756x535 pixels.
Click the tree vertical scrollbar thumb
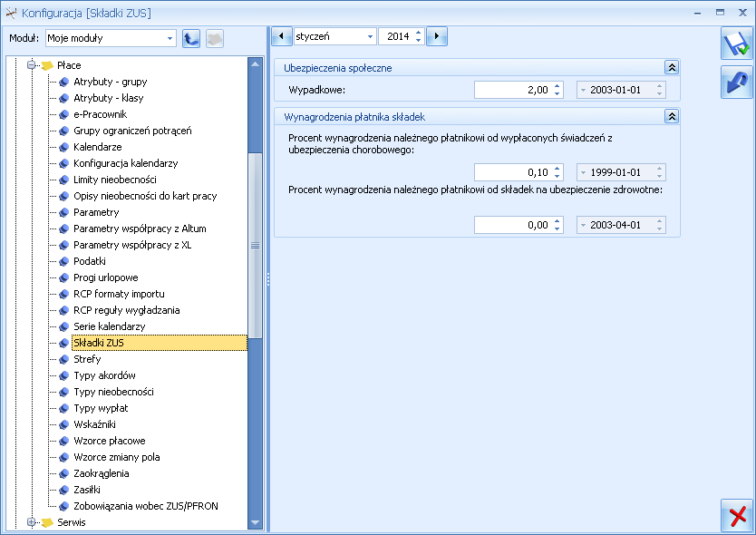(x=255, y=246)
